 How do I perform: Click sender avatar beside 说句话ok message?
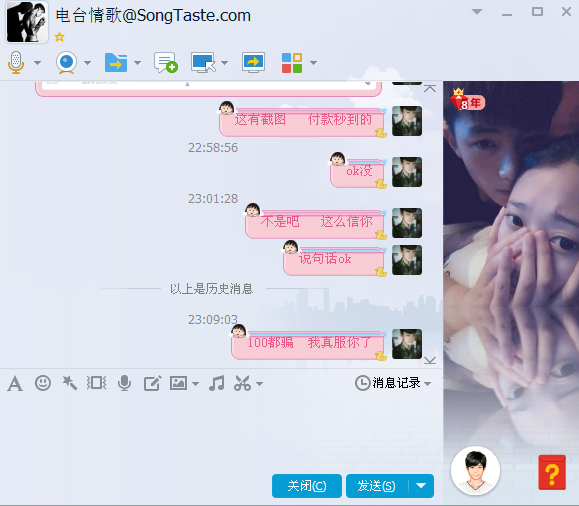pyautogui.click(x=407, y=260)
